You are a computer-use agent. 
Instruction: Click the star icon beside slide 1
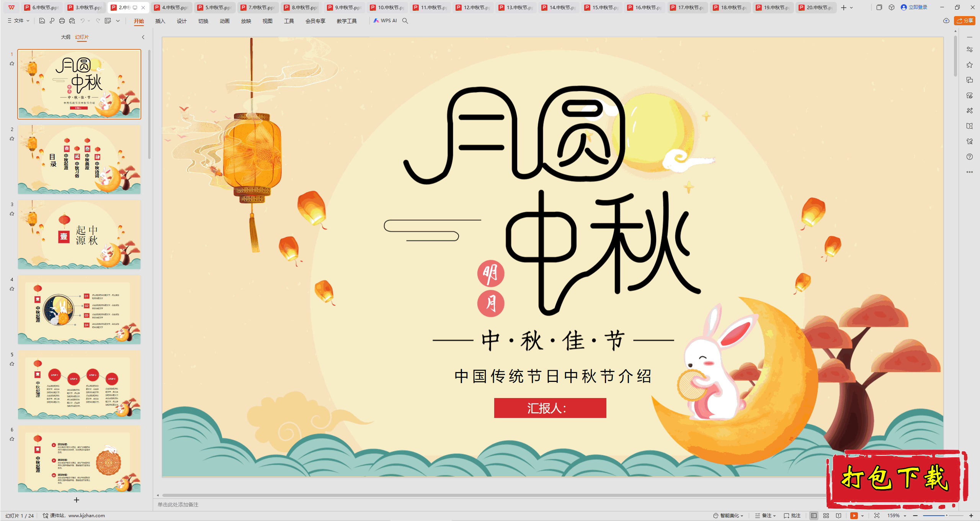click(12, 64)
